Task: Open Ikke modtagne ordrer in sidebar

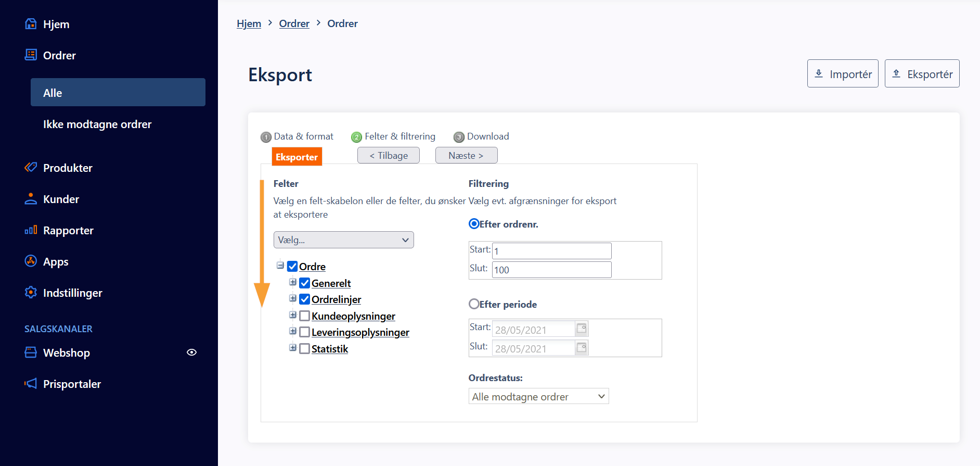Action: click(97, 124)
